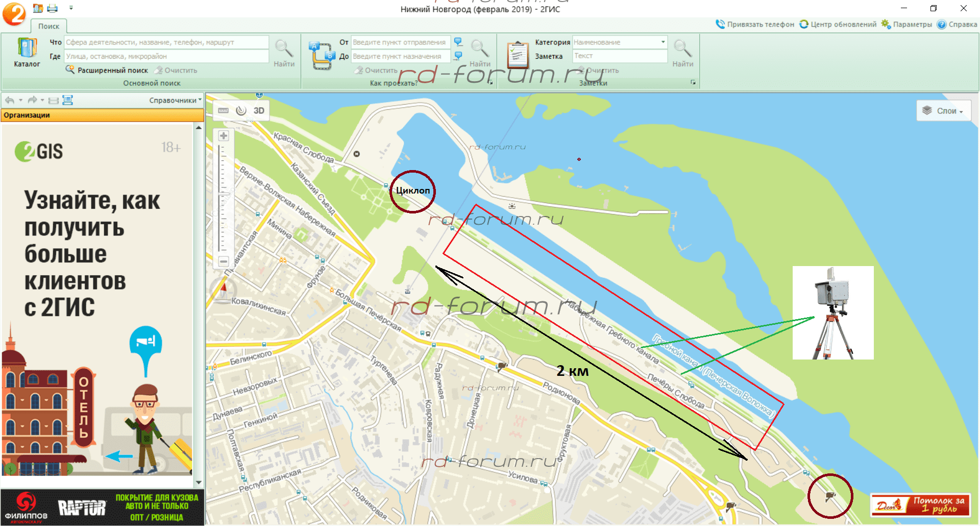
Task: Toggle 3D map view
Action: pos(259,110)
